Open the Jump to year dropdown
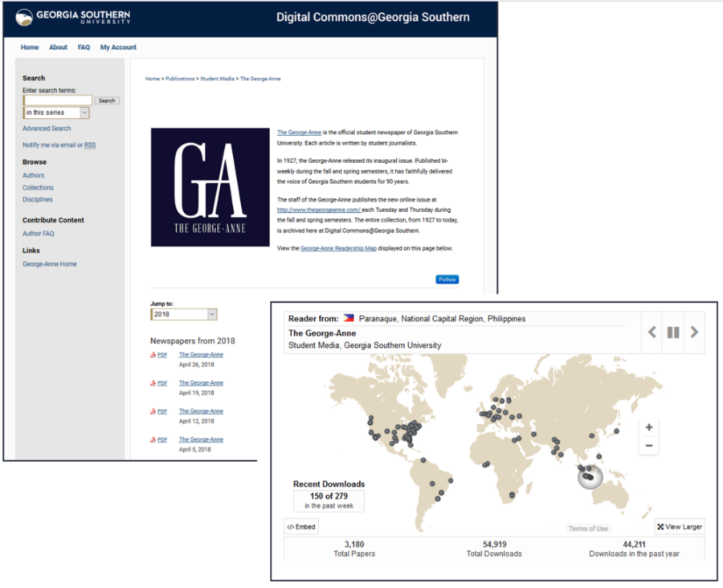 [x=183, y=314]
